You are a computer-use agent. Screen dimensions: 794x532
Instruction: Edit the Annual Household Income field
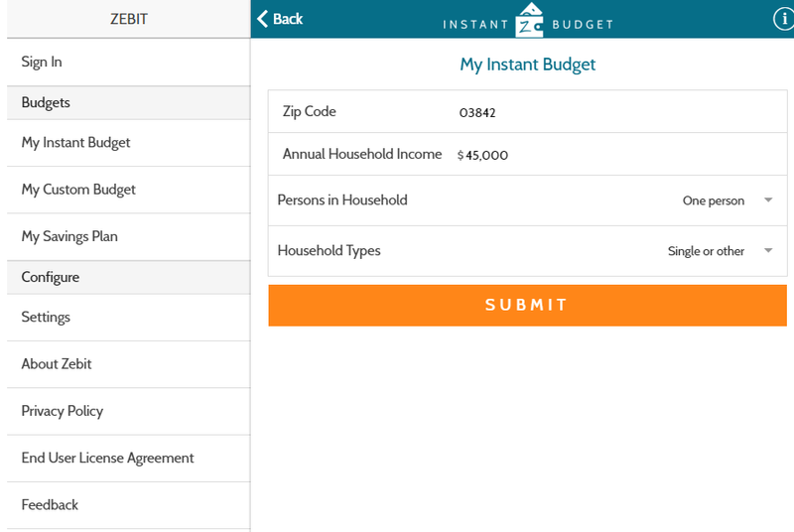(x=619, y=155)
